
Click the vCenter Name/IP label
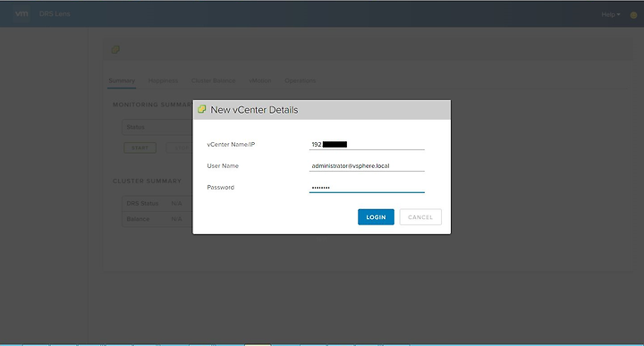231,145
